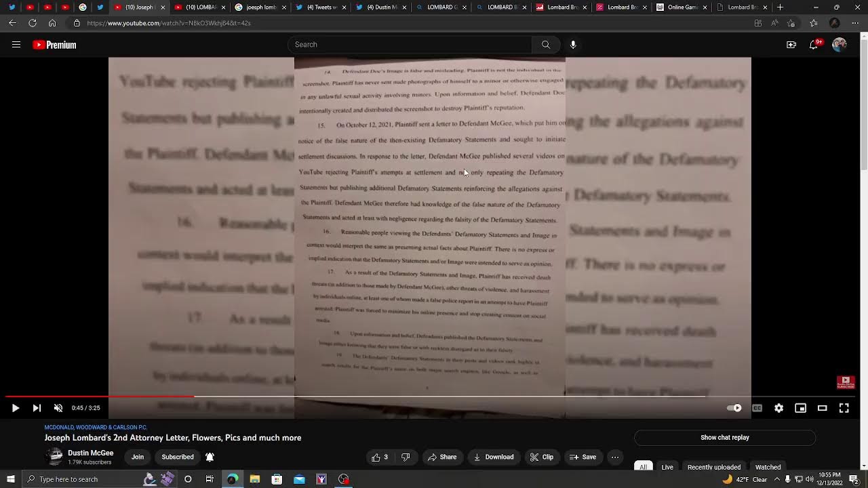
Task: Select the All filter chip
Action: point(644,467)
